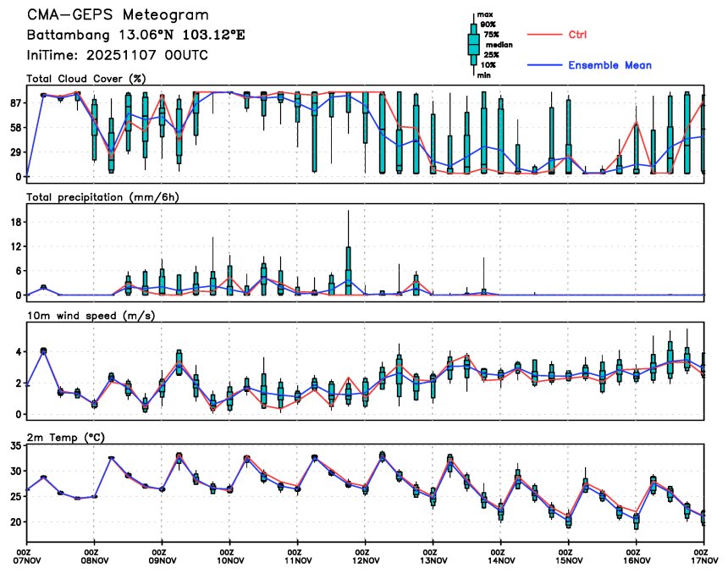Click the 00Z 15NOV time axis label

pos(569,556)
